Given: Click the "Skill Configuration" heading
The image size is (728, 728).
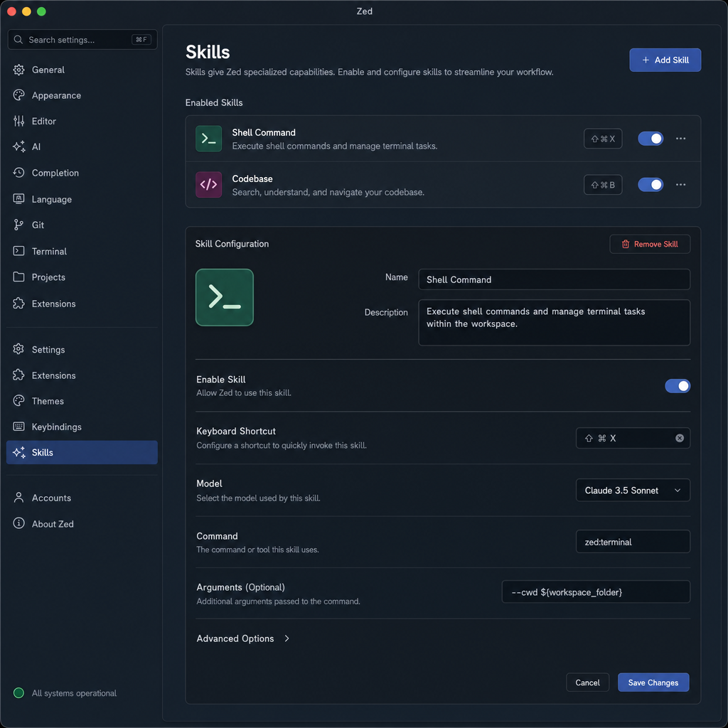Looking at the screenshot, I should pos(232,244).
